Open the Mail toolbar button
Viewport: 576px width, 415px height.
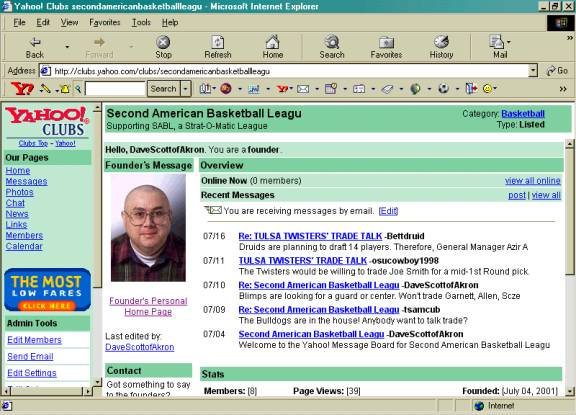(498, 48)
